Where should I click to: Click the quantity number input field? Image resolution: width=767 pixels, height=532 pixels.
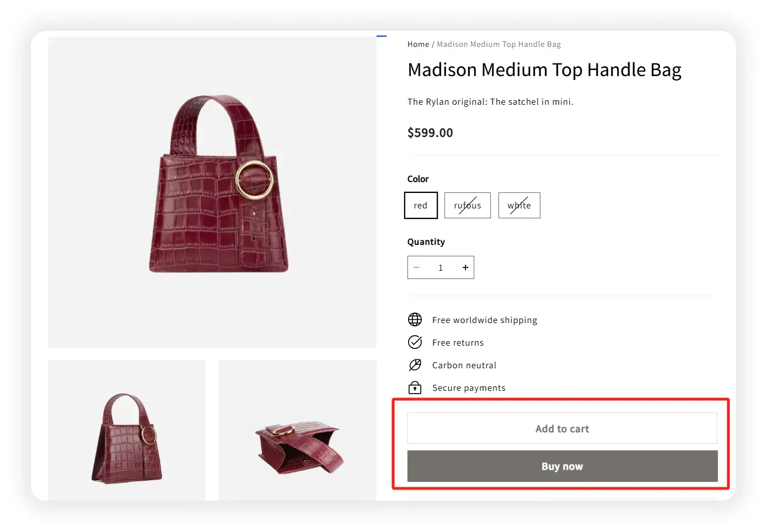(x=441, y=267)
